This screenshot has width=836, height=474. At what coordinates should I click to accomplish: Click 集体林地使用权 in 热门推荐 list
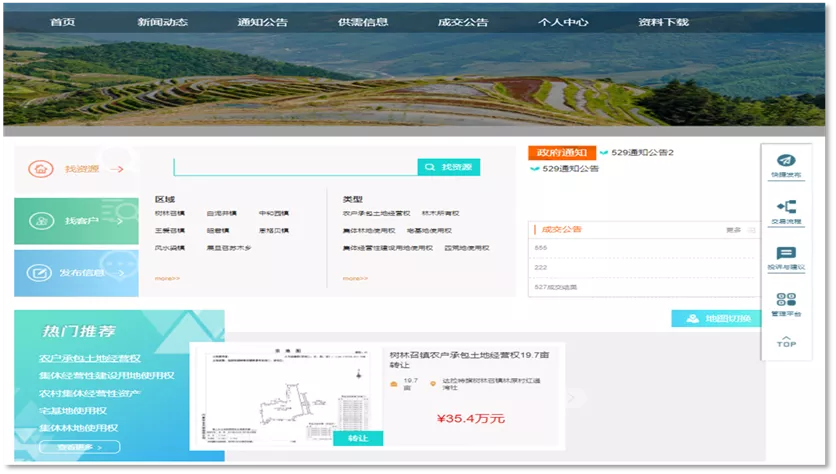pos(78,428)
